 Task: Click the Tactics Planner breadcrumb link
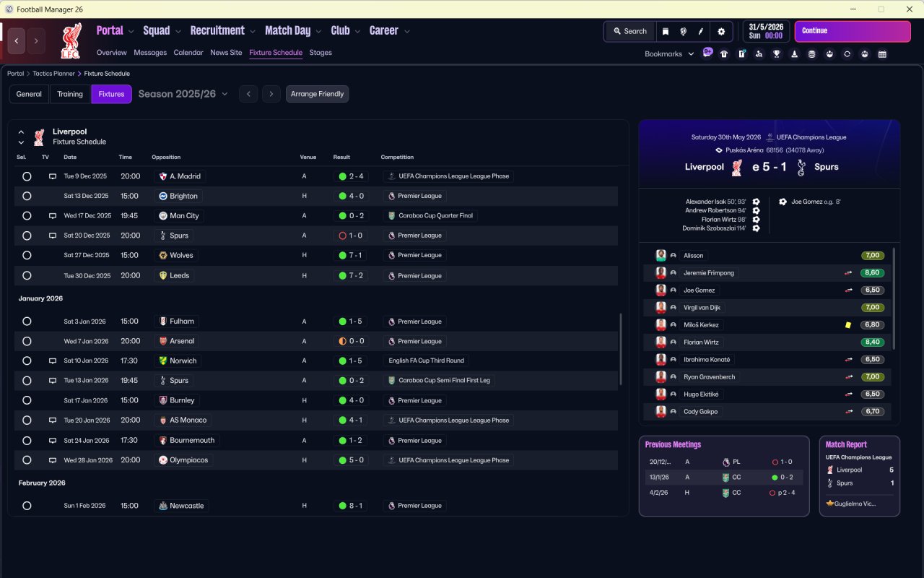coord(54,74)
